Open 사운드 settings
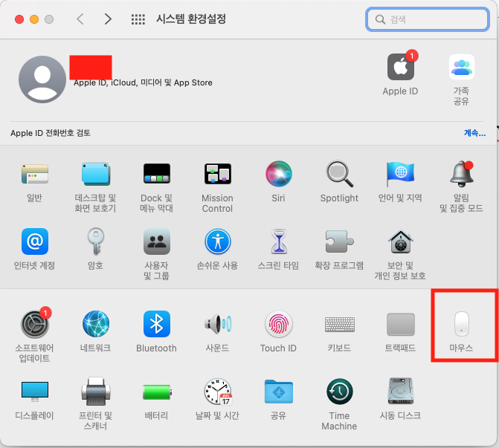 tap(218, 324)
